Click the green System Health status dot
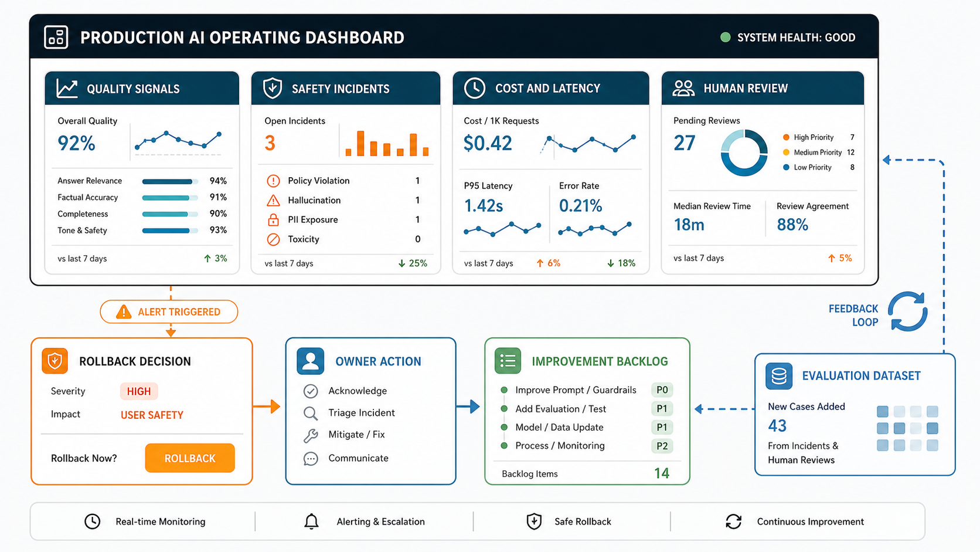Viewport: 980px width, 552px height. click(x=725, y=38)
